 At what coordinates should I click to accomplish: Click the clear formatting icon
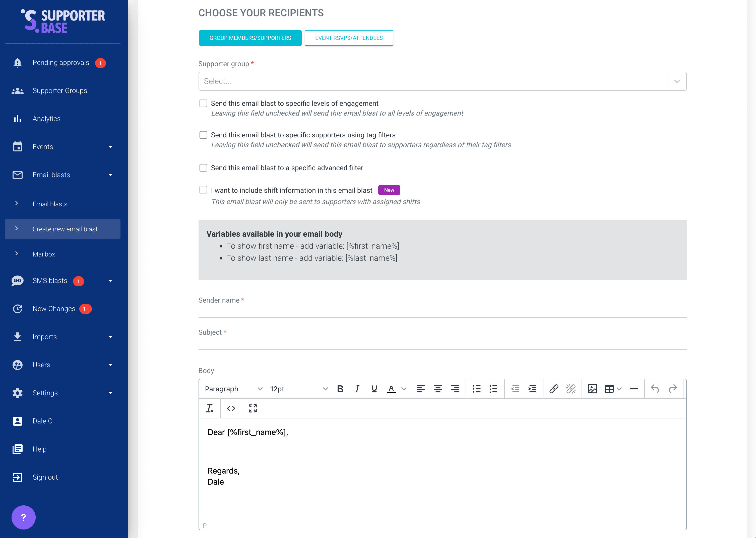tap(210, 408)
